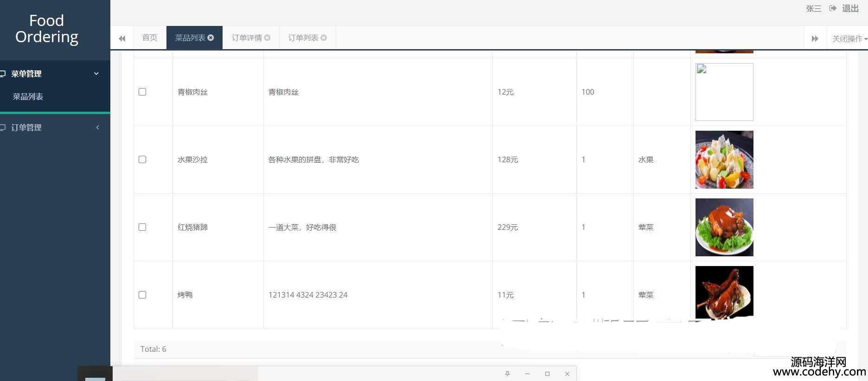Expand the 订单管理 sidebar chevron
The width and height of the screenshot is (868, 381).
[x=97, y=127]
